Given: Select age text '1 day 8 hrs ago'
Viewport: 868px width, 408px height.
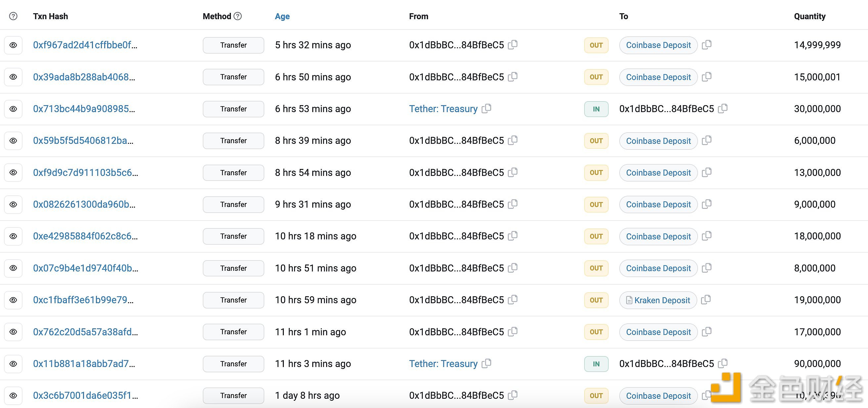Looking at the screenshot, I should coord(307,395).
